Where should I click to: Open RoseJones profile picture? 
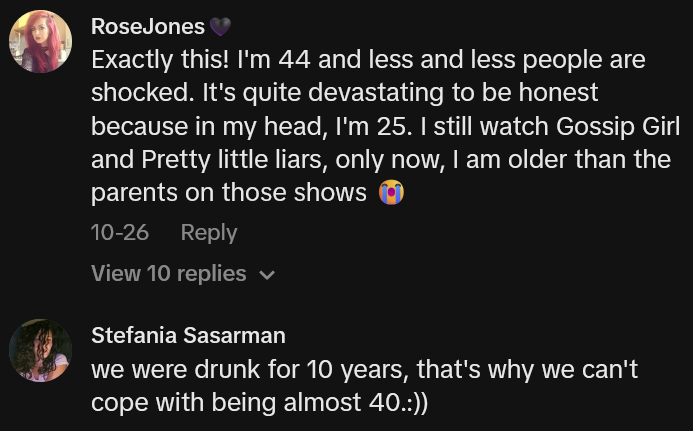(x=40, y=41)
